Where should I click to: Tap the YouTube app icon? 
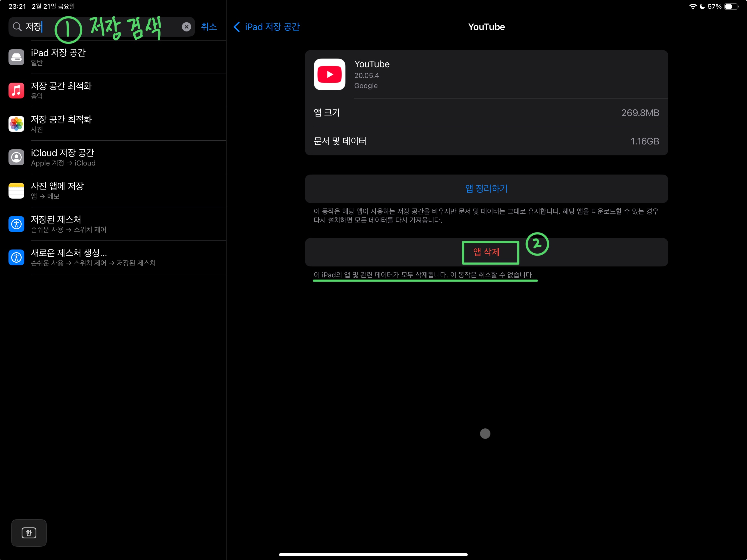(329, 74)
